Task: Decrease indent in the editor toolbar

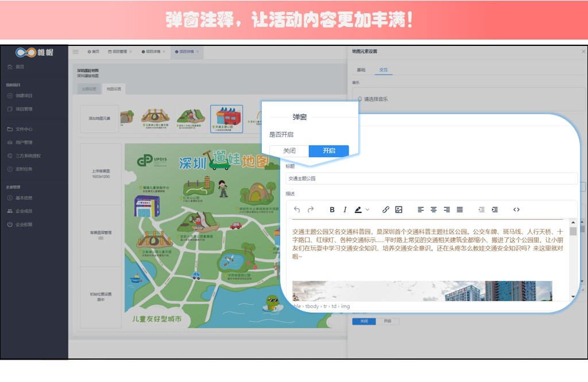Action: point(482,210)
